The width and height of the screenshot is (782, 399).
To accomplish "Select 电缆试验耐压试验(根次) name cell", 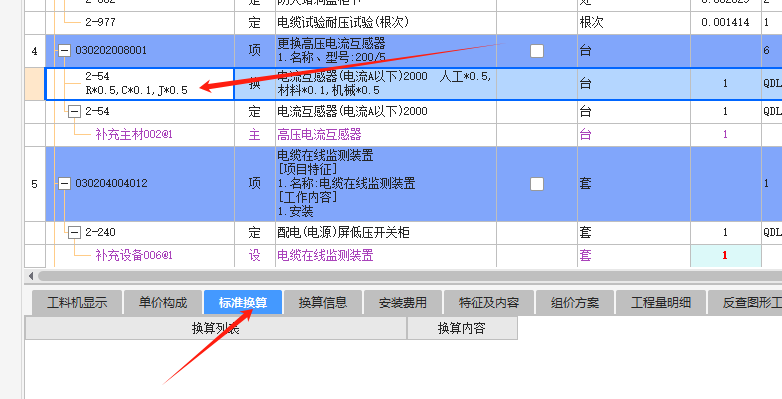I will [386, 22].
